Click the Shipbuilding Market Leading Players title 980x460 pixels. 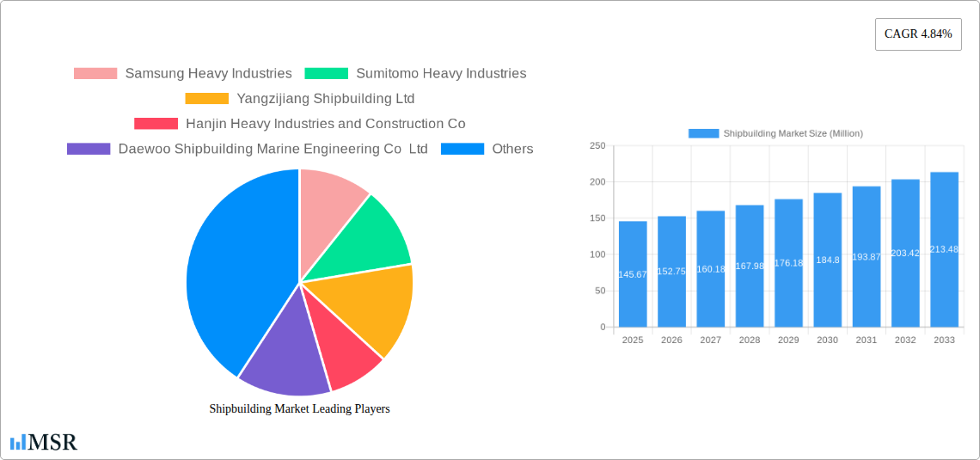[299, 408]
